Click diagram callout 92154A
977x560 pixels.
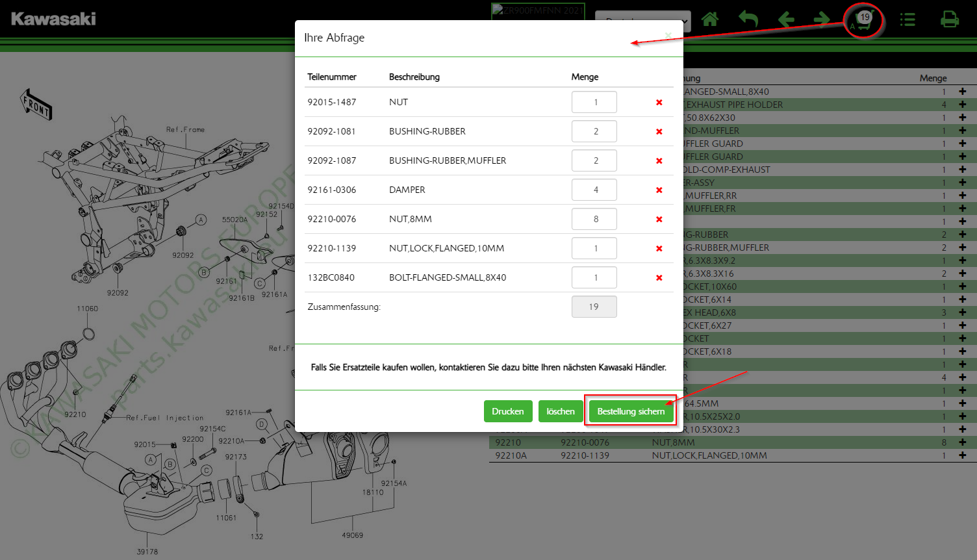(394, 483)
